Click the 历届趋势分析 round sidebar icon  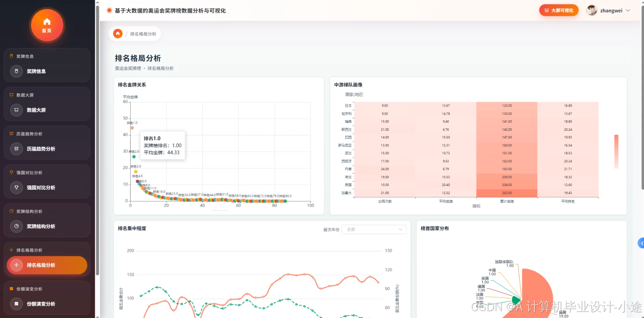click(x=16, y=149)
